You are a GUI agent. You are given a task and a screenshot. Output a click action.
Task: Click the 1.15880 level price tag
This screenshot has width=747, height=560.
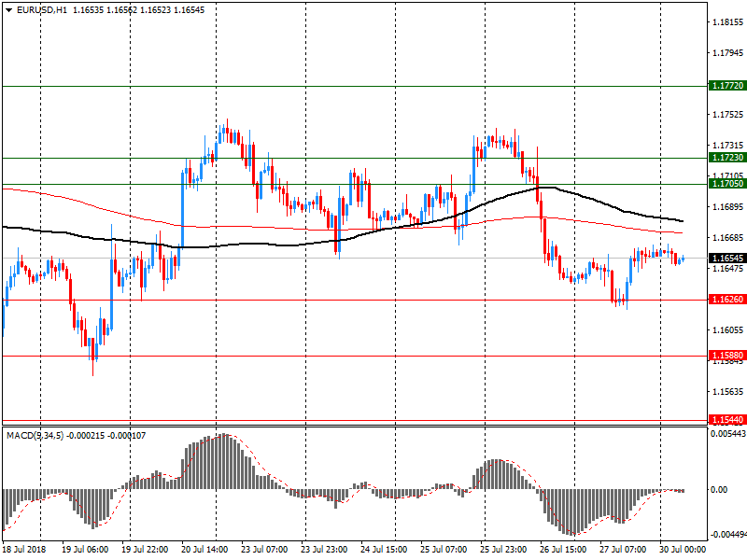[726, 356]
